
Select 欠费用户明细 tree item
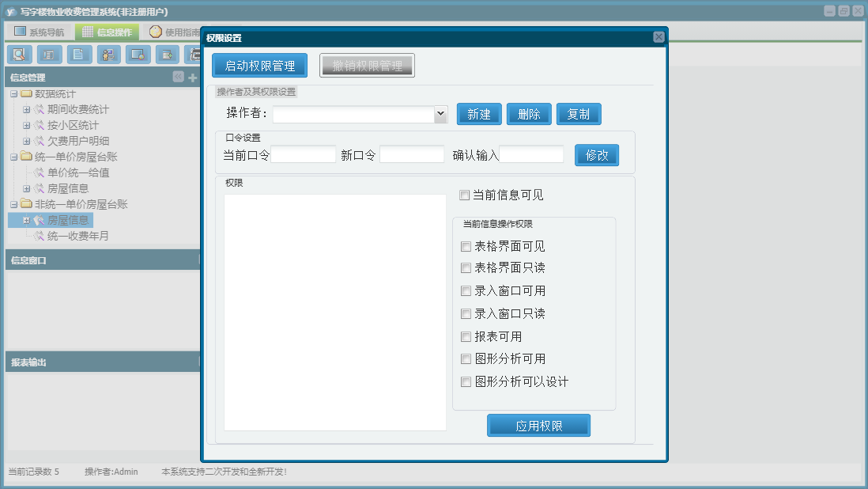click(78, 141)
